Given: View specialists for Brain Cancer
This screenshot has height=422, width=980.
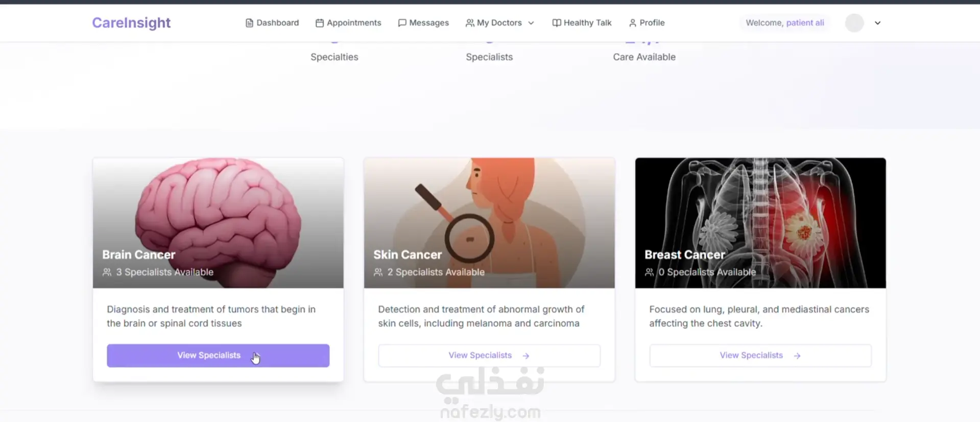Looking at the screenshot, I should [218, 356].
